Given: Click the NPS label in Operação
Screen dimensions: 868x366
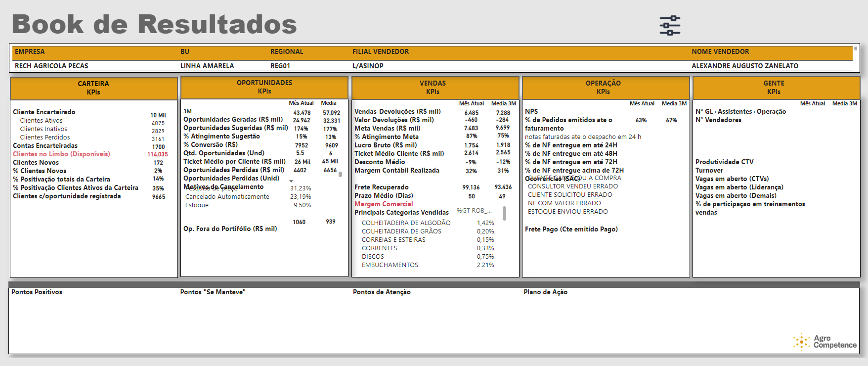Looking at the screenshot, I should 531,112.
